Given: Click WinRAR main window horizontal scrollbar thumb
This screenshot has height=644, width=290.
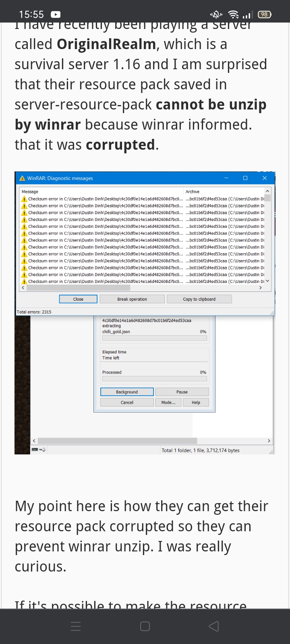Looking at the screenshot, I should pos(117,441).
